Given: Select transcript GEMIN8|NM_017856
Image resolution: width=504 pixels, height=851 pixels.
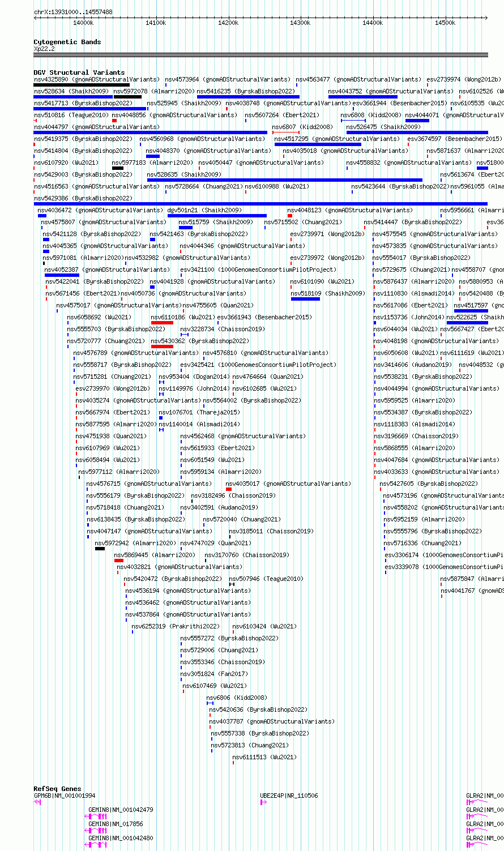Looking at the screenshot, I should 116,824.
